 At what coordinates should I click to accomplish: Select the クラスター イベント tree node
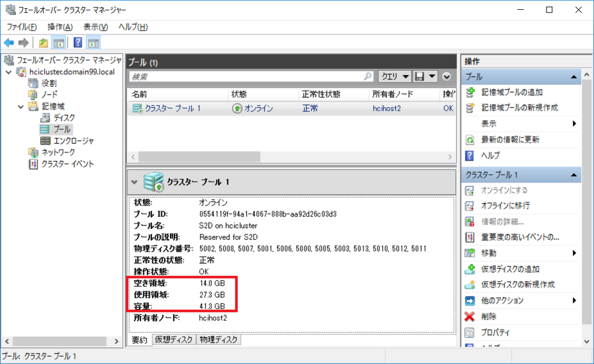(67, 164)
